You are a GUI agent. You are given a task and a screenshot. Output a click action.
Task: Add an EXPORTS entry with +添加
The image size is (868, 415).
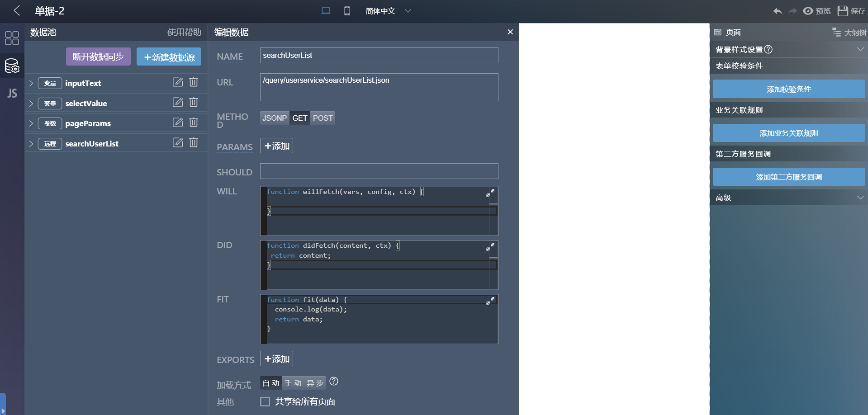pos(276,359)
